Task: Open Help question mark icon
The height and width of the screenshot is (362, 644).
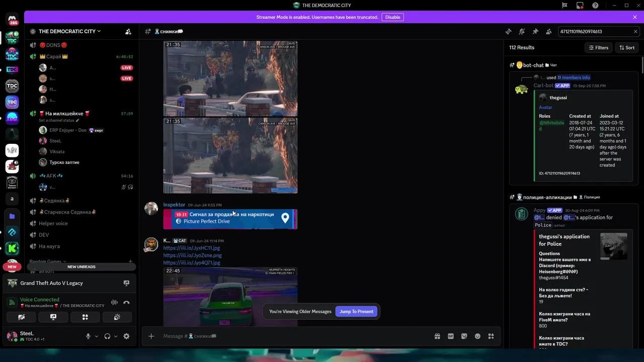Action: (596, 6)
